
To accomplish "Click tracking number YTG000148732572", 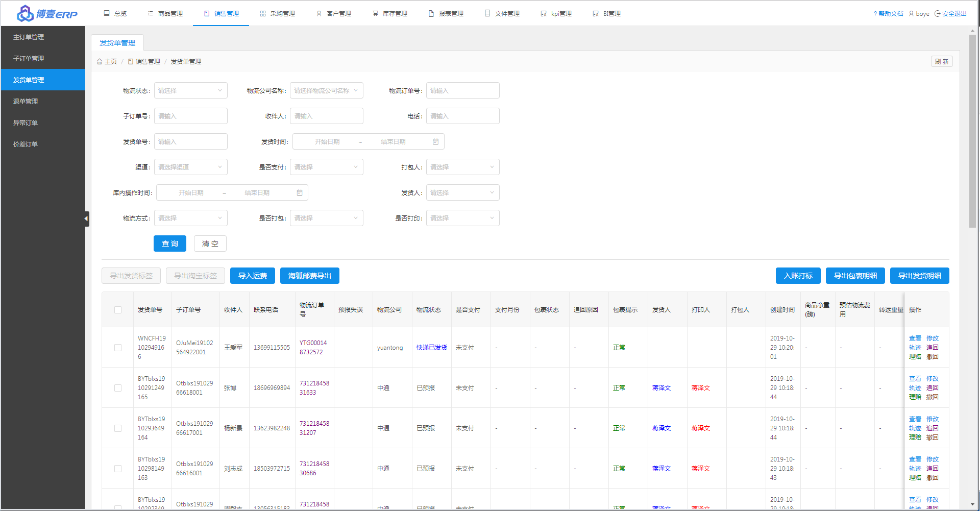I will coord(313,348).
